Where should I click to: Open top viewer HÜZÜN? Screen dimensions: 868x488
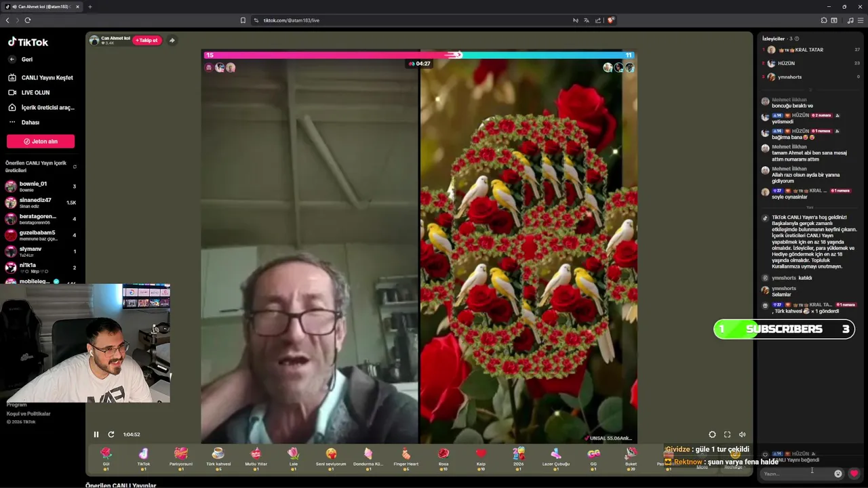pos(810,63)
